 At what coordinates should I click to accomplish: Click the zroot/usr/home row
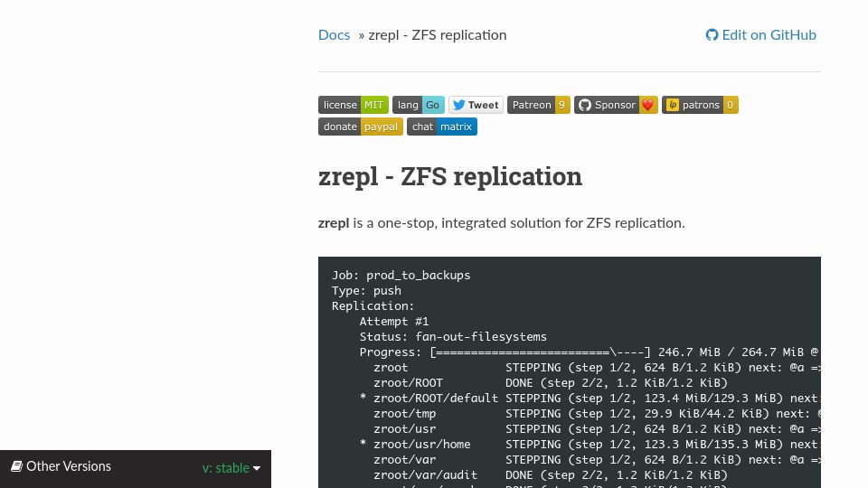(590, 445)
